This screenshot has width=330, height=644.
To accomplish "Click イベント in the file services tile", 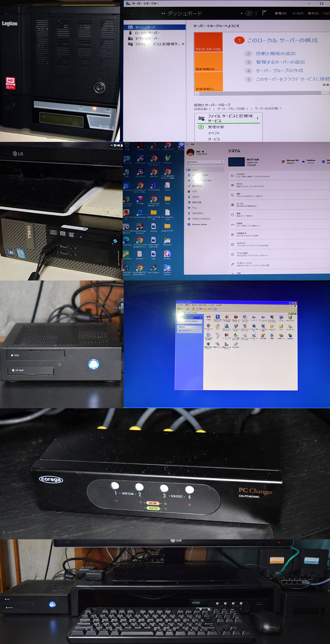I will tap(214, 133).
